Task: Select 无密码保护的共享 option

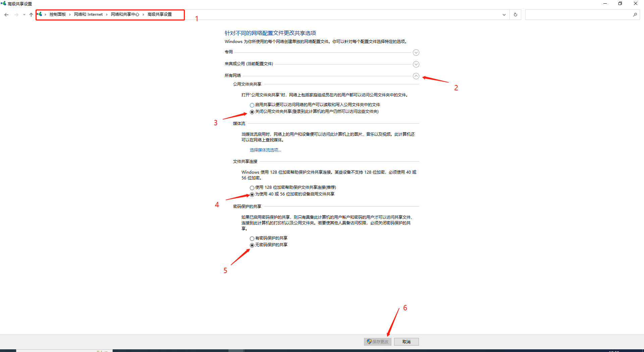Action: tap(252, 245)
